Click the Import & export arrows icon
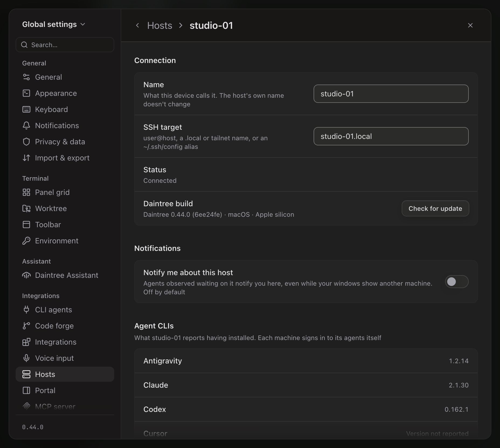Viewport: 500px width, 448px height. [x=26, y=158]
